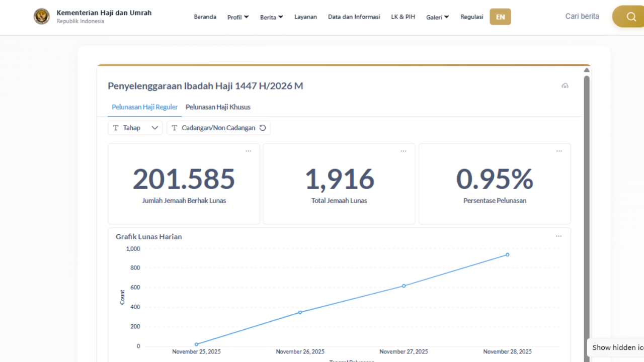Open the Grafik Lunas Harian options menu

tap(558, 236)
